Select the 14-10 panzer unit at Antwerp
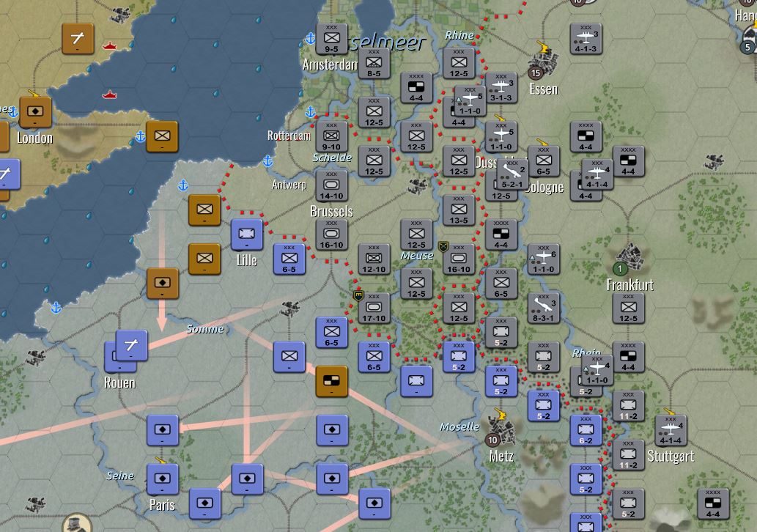Screen dimensions: 757x532 (x=331, y=186)
